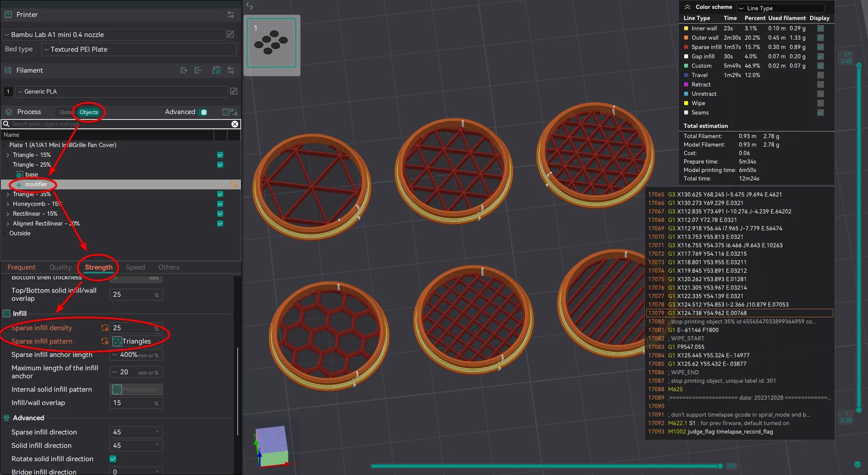Screen dimensions: 868x475
Task: Click the base part cube icon
Action: [x=19, y=175]
